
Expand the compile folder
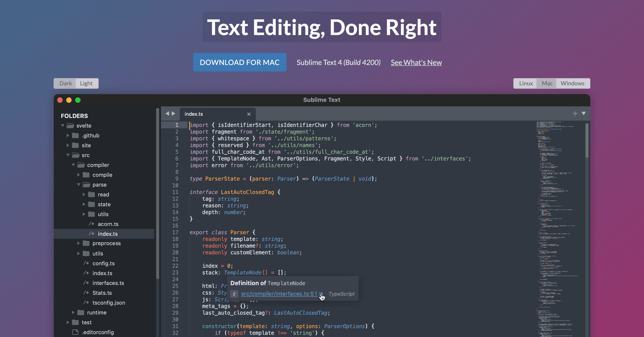(x=79, y=175)
